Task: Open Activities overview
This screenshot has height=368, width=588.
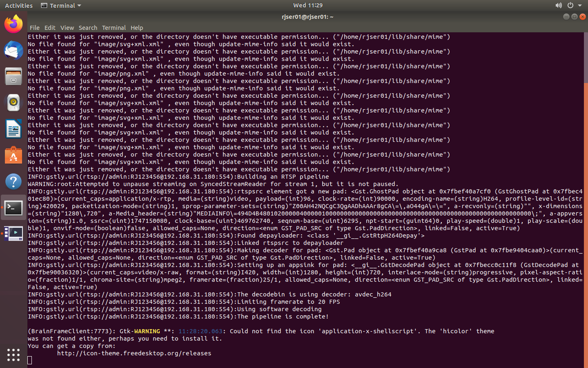Action: (x=19, y=6)
